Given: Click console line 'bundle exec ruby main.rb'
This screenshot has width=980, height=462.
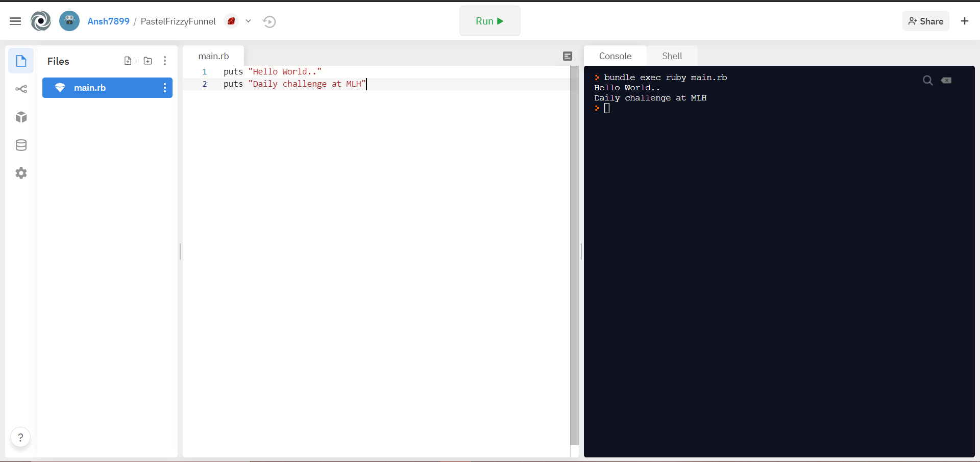Looking at the screenshot, I should point(665,78).
